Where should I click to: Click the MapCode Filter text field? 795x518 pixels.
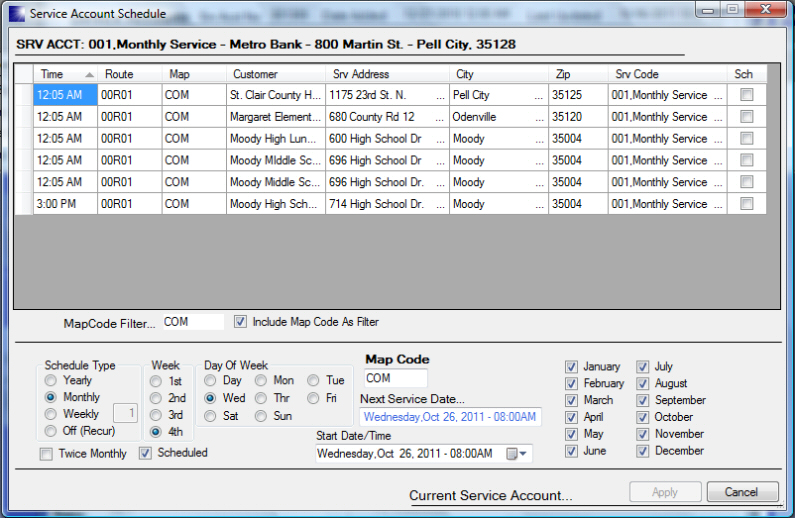click(193, 323)
